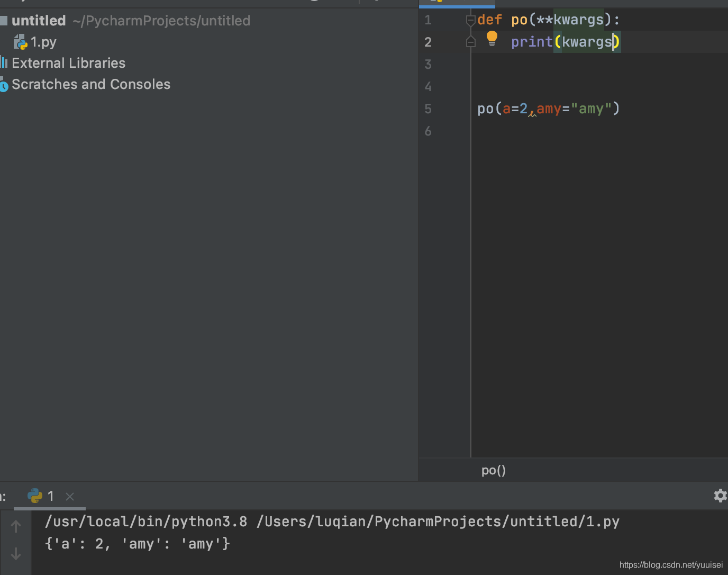The width and height of the screenshot is (728, 575).
Task: Open run console settings gear
Action: pos(720,496)
